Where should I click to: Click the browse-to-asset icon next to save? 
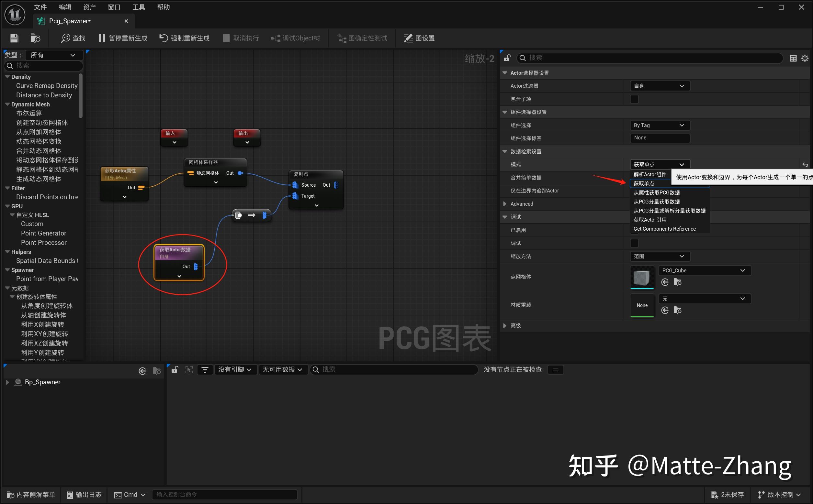point(35,38)
